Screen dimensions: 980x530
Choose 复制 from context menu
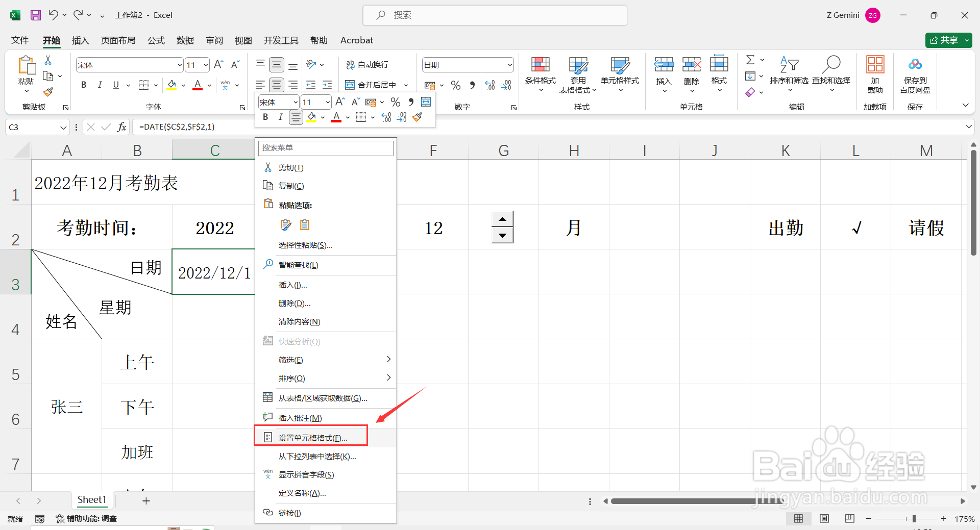[326, 186]
